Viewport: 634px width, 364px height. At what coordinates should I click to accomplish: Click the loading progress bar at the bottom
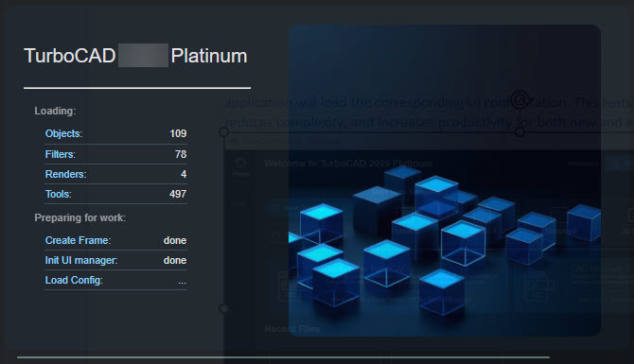point(283,357)
